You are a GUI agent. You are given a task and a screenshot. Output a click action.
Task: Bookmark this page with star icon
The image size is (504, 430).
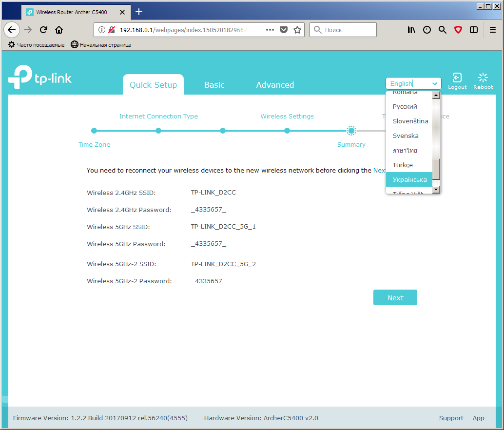point(297,30)
